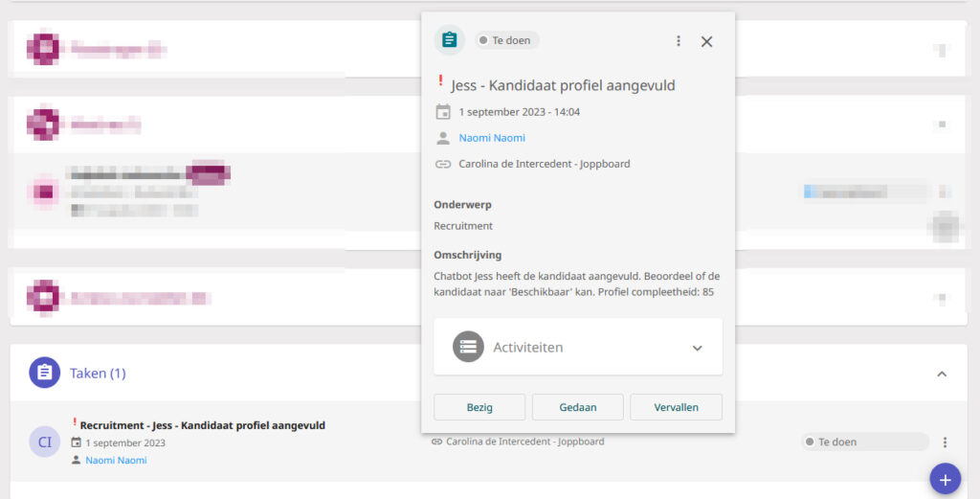Collapse the Taken (1) section
Screen dimensions: 980x499
pyautogui.click(x=942, y=374)
